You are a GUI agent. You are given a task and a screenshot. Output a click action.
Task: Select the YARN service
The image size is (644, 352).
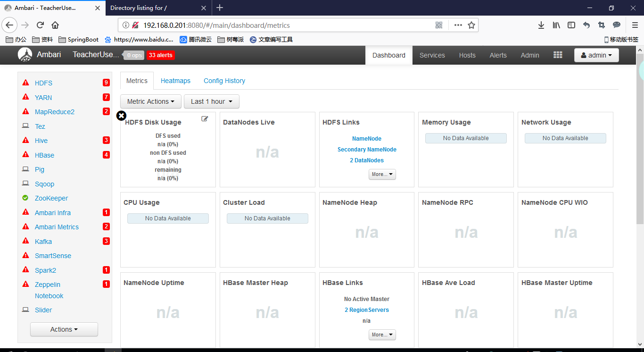[43, 98]
